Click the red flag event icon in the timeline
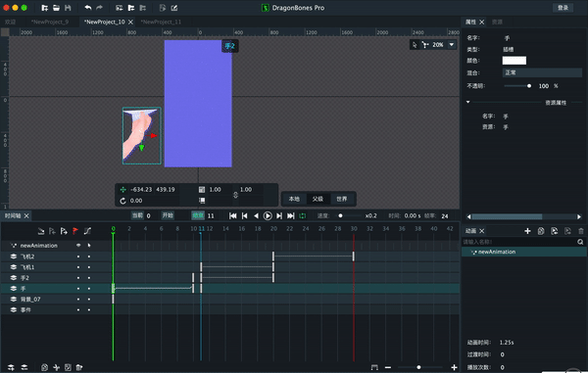Image resolution: width=588 pixels, height=373 pixels. tap(75, 231)
